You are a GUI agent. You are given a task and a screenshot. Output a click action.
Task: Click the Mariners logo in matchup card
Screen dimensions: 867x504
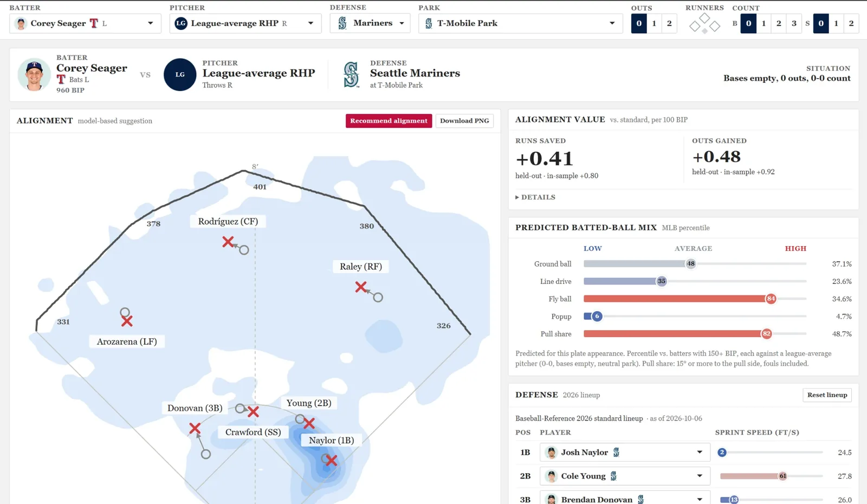(x=351, y=75)
